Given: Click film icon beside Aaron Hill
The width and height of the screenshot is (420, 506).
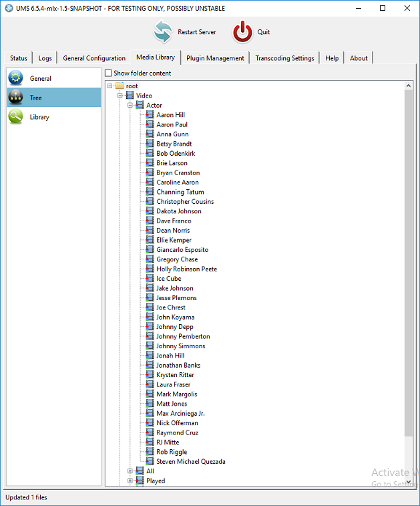Looking at the screenshot, I should pos(150,114).
